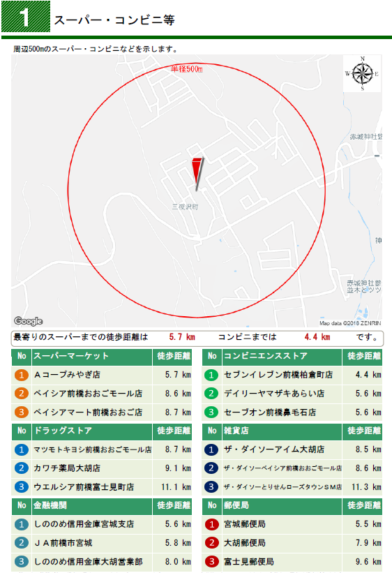Click the 宮城郵便局 entry
Screen dimensions: 392x573
[x=244, y=524]
